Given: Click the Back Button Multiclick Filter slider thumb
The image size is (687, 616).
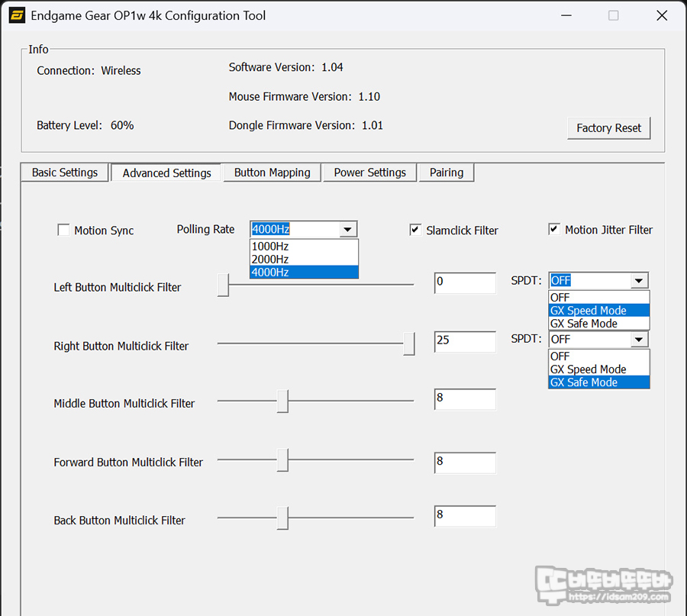Looking at the screenshot, I should pos(282,518).
